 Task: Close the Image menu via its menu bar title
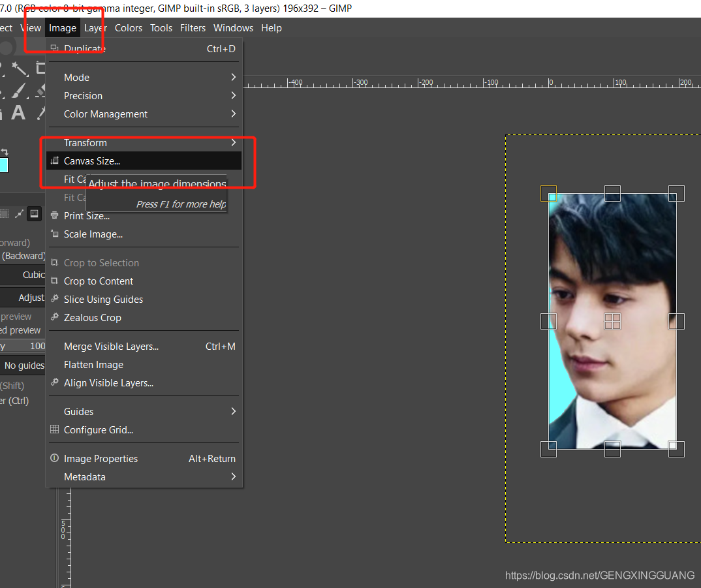pyautogui.click(x=63, y=27)
